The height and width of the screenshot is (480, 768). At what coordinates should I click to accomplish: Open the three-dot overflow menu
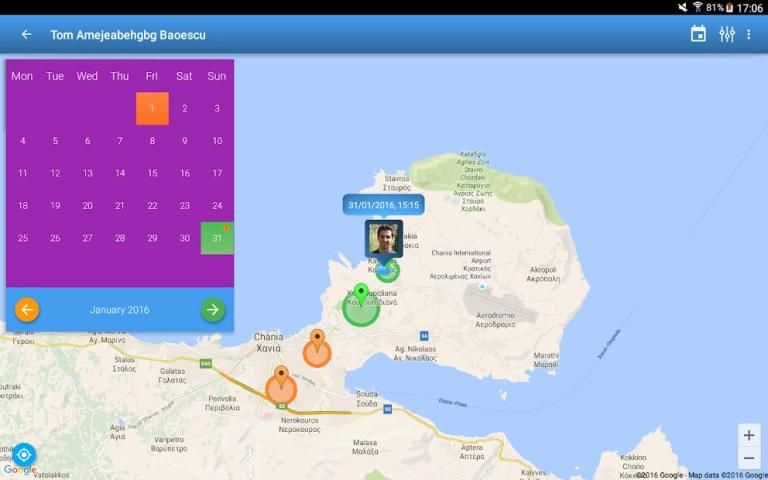pos(749,34)
